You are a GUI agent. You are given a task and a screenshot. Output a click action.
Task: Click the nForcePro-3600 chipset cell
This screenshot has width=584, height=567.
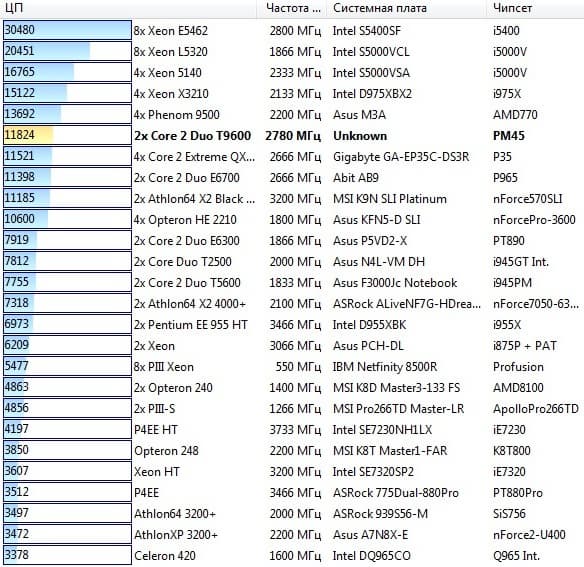[x=534, y=220]
